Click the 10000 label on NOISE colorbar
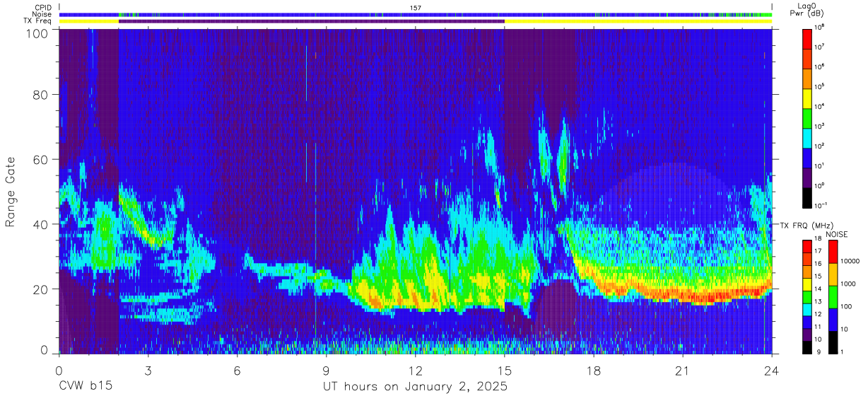Screen dimensions: 868x401 pos(852,262)
